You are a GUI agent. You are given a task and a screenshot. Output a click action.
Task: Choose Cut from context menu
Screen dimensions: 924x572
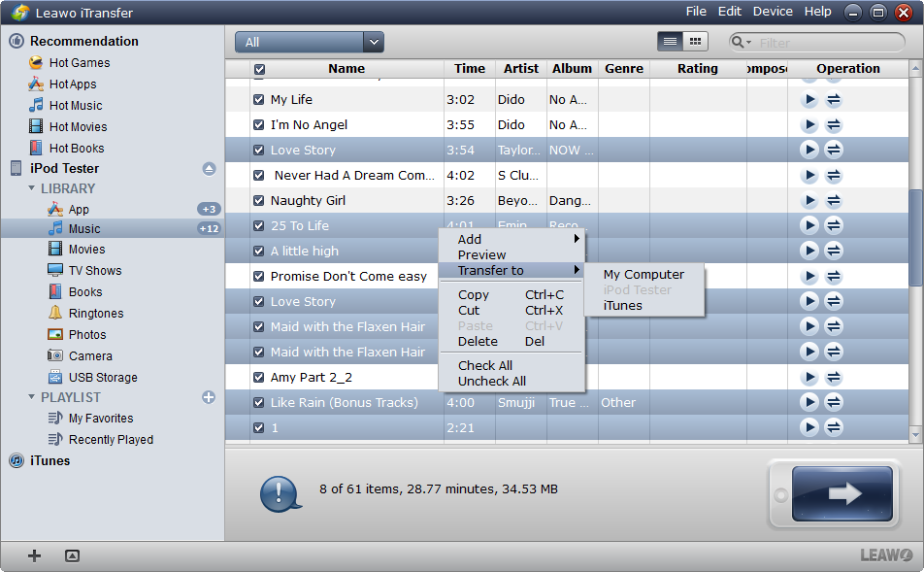tap(511, 310)
